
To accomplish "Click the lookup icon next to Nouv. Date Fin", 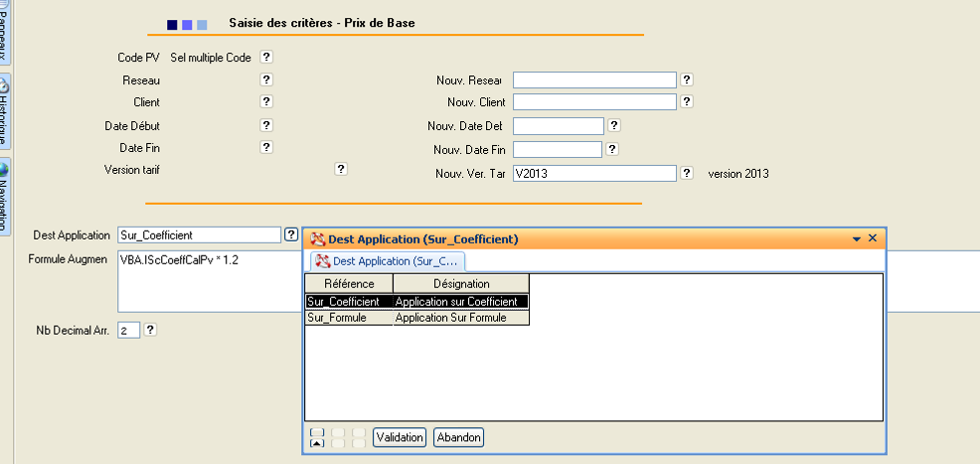I will click(613, 149).
